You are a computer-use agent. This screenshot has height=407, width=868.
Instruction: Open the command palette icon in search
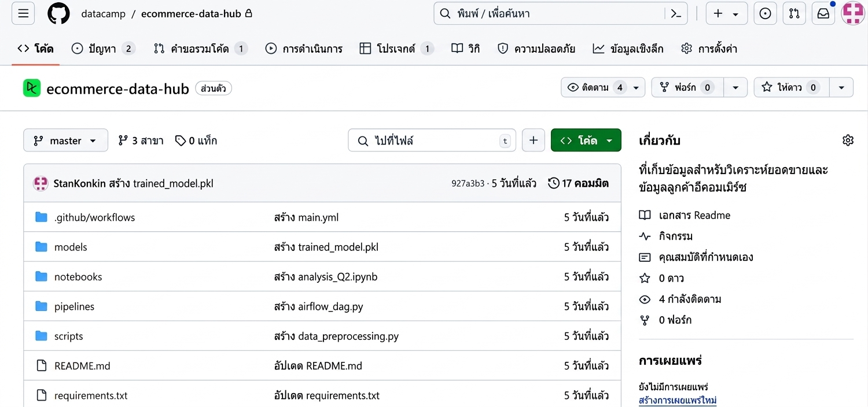(x=675, y=13)
